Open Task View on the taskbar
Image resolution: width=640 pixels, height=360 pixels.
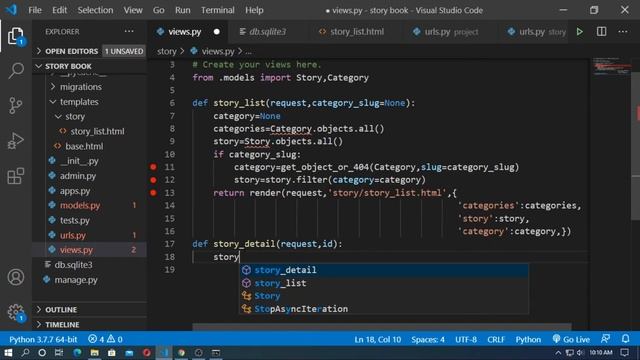click(x=59, y=353)
